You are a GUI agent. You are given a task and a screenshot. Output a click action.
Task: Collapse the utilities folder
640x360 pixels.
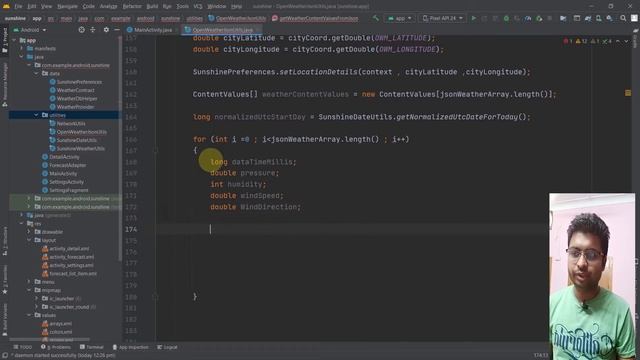36,115
